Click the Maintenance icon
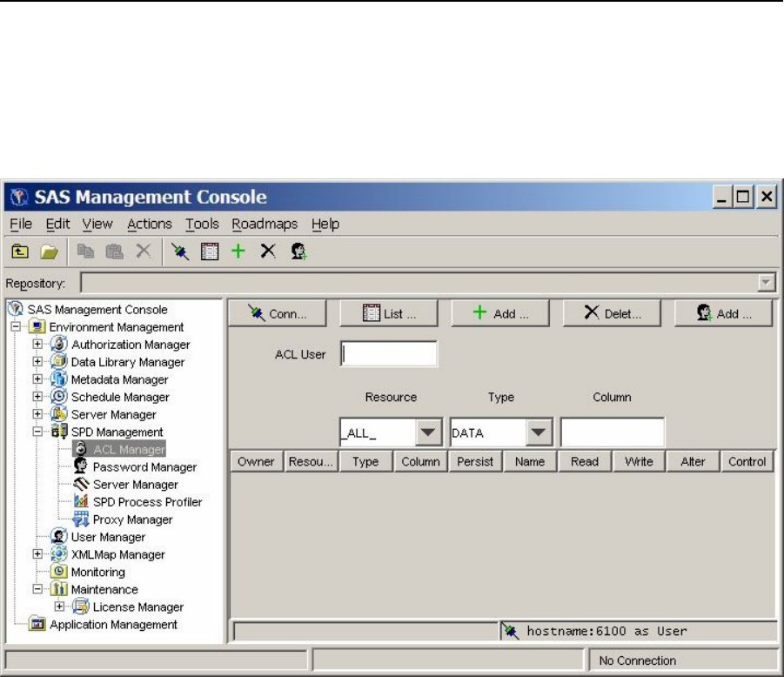 point(59,588)
